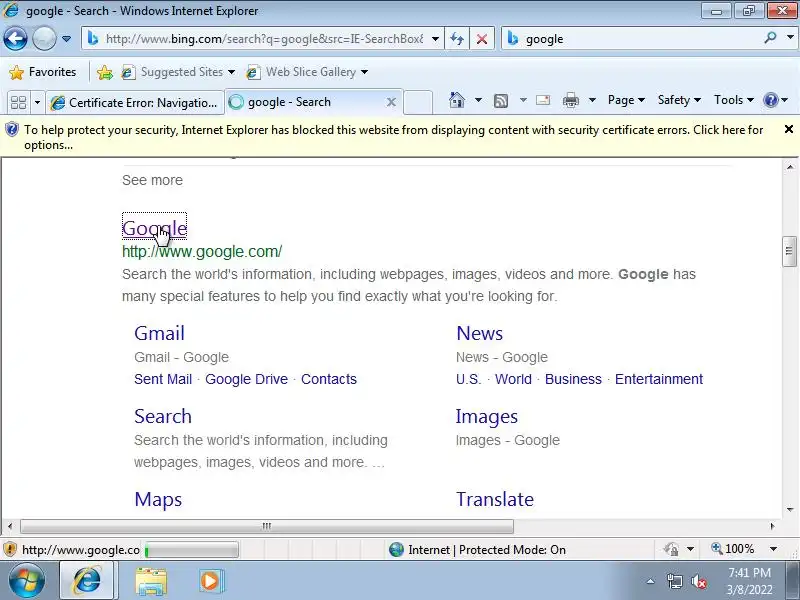800x600 pixels.
Task: Click Add to Favorites Bar icon
Action: (105, 72)
